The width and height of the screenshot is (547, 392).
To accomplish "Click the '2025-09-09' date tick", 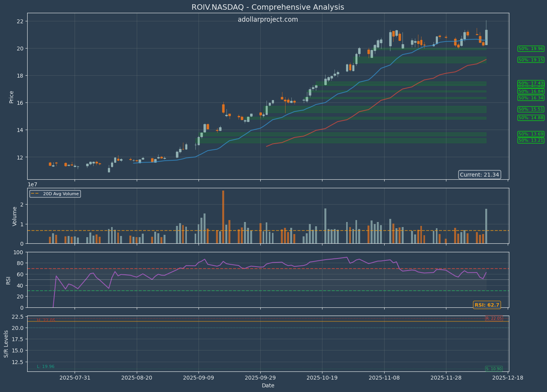I will (x=199, y=377).
